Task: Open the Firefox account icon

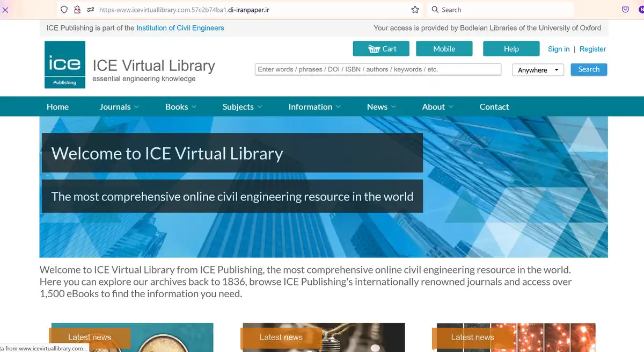Action: (x=641, y=10)
